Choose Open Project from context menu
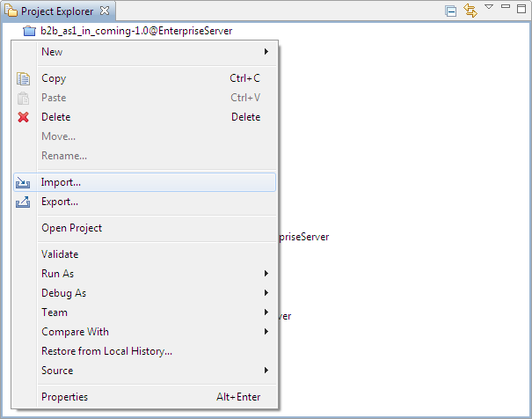 click(72, 228)
